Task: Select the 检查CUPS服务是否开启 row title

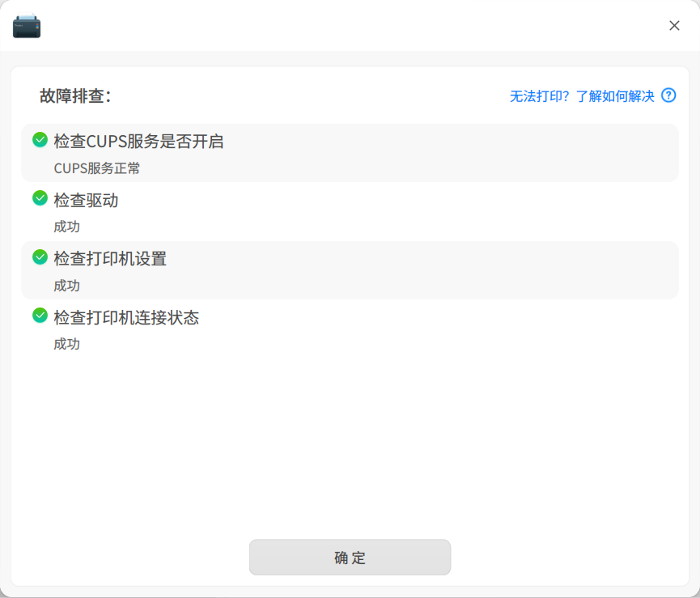Action: (139, 141)
